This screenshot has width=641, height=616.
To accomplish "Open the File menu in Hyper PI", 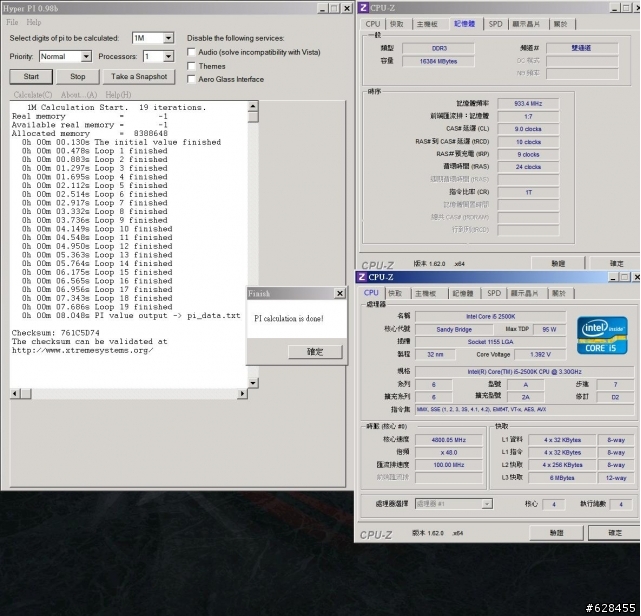I will [12, 22].
